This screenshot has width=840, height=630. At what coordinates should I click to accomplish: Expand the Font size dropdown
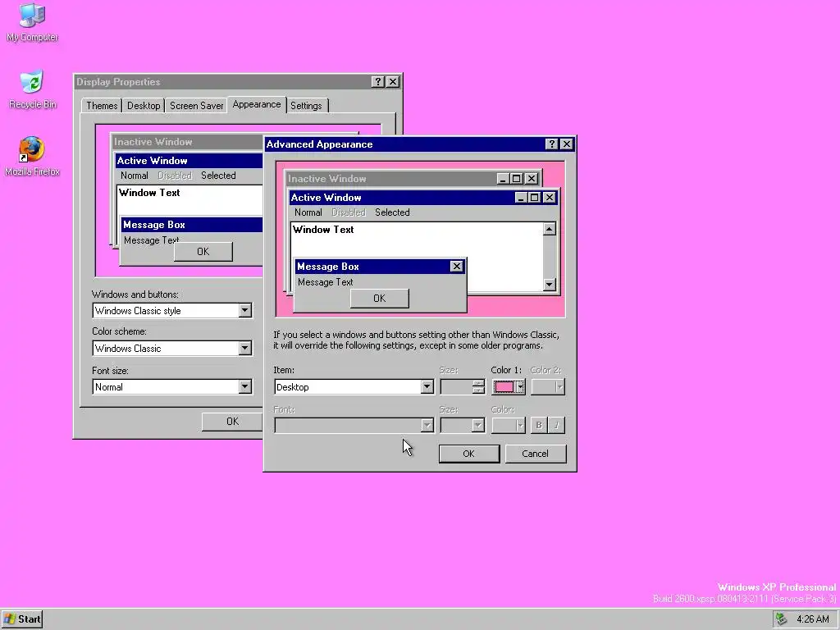[244, 387]
